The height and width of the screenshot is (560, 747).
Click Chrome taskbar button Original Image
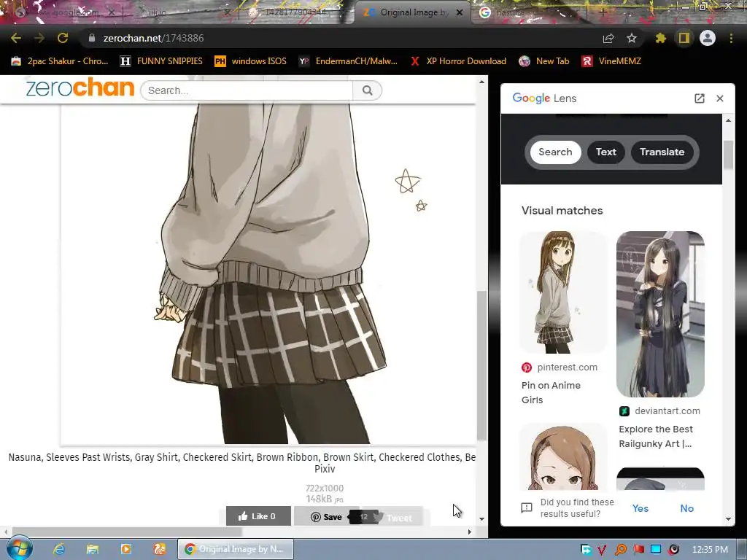point(236,549)
